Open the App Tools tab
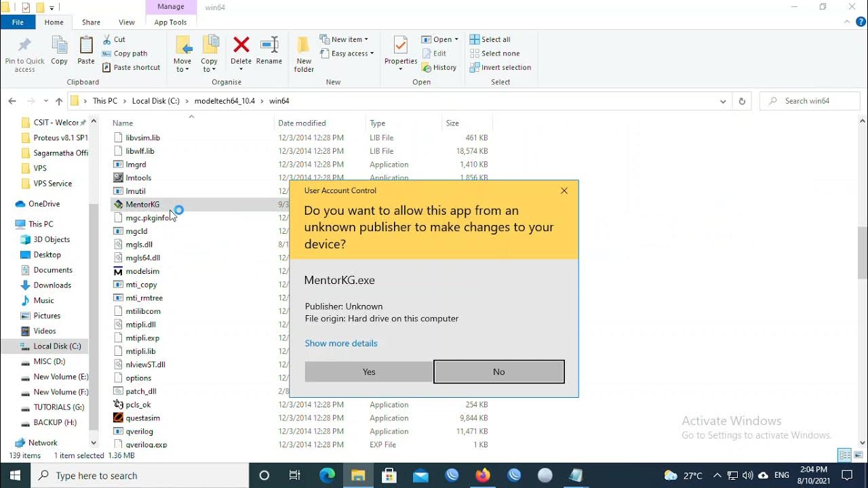The height and width of the screenshot is (488, 868). [170, 22]
